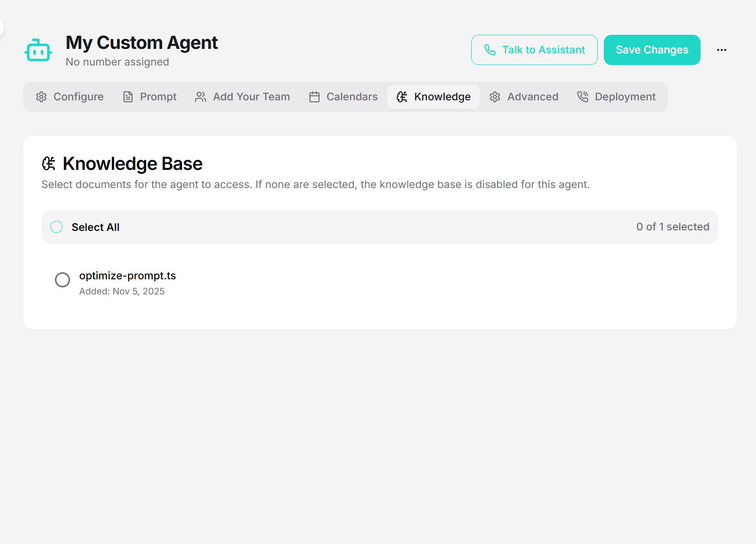Click the key icon on the Knowledge tab
Screen dimensions: 756x544
pyautogui.click(x=402, y=96)
